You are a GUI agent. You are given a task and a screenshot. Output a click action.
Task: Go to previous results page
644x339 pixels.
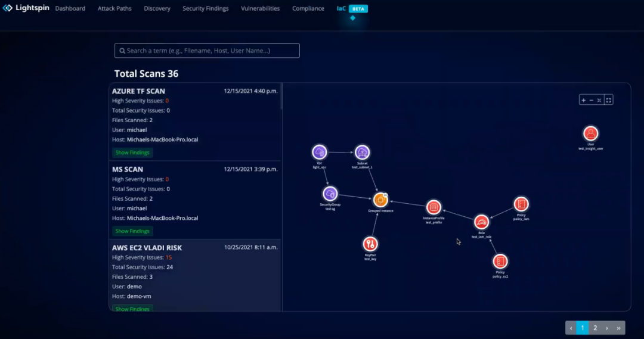571,328
